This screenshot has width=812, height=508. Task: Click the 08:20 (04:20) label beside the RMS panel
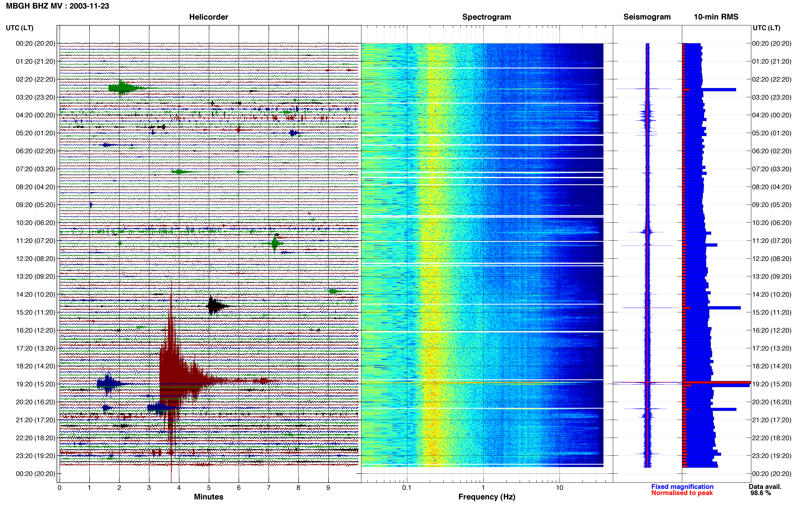pos(772,187)
